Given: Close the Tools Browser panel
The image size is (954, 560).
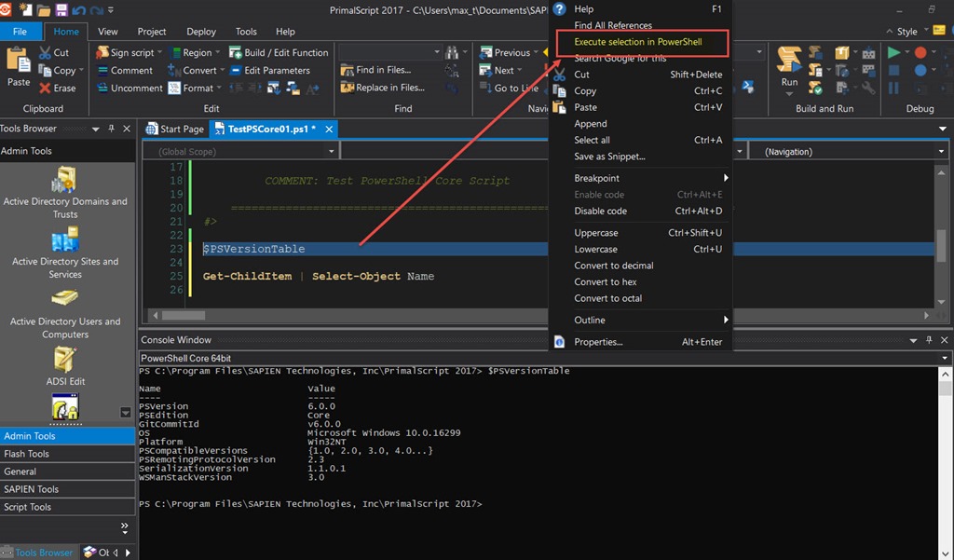Looking at the screenshot, I should (127, 129).
